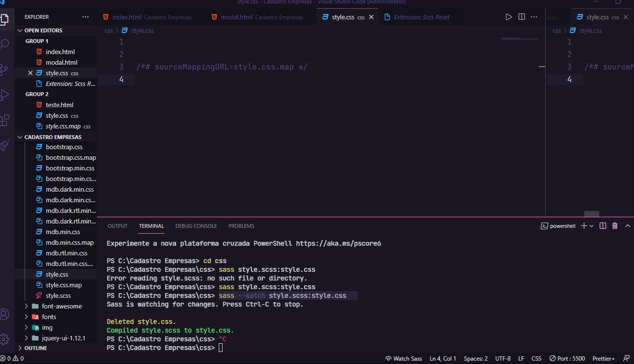This screenshot has width=634, height=364.
Task: Close style.css in Open Editors Group 1
Action: click(30, 73)
